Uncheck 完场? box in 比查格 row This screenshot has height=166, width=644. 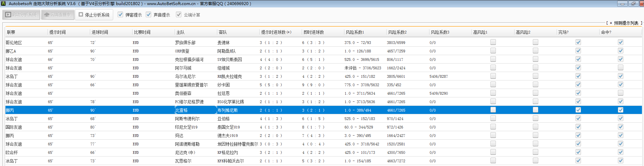[x=578, y=110]
